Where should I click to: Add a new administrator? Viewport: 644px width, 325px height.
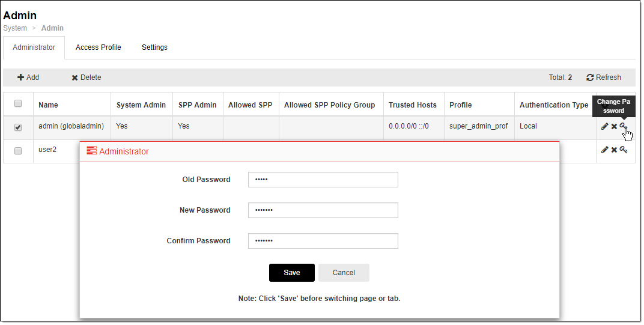click(28, 77)
